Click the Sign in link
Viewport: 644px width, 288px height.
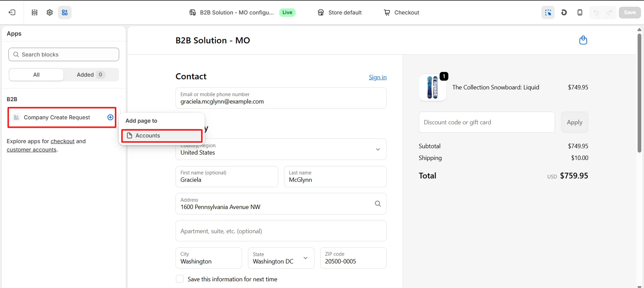pos(378,77)
